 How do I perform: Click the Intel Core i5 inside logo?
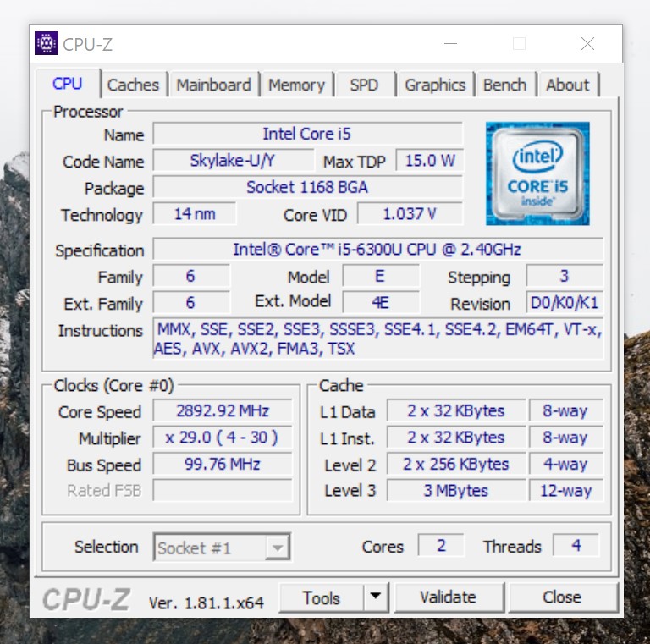[x=537, y=173]
